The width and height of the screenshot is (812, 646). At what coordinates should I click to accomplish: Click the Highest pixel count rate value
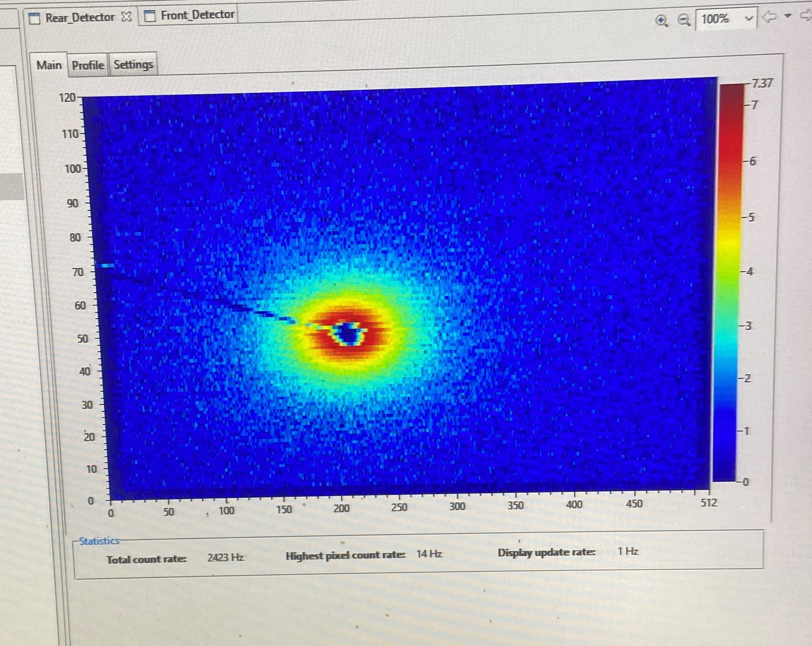(429, 554)
